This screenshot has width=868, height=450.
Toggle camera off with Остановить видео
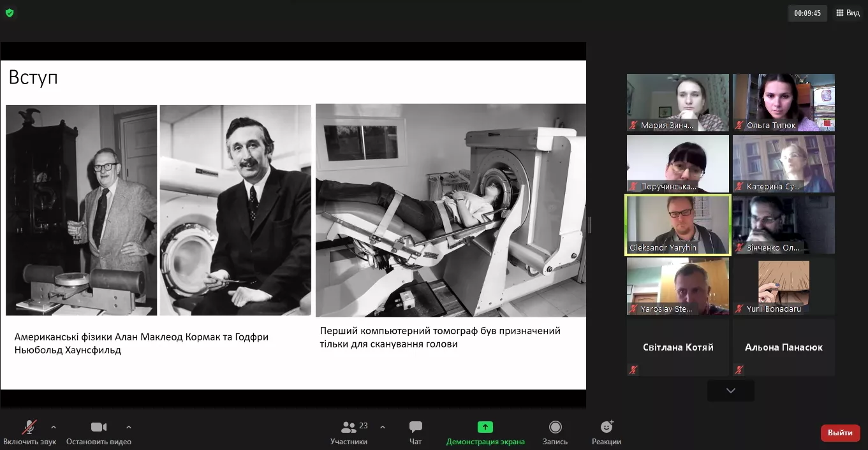[98, 427]
